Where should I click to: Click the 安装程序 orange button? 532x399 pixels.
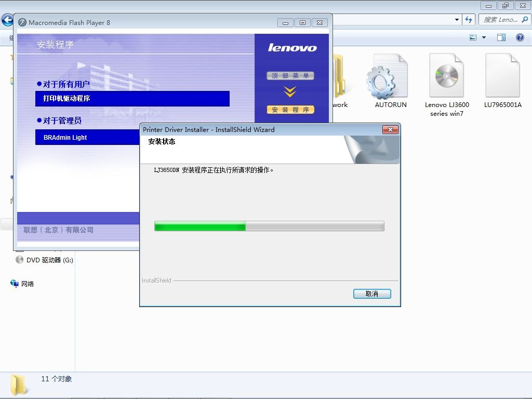290,110
